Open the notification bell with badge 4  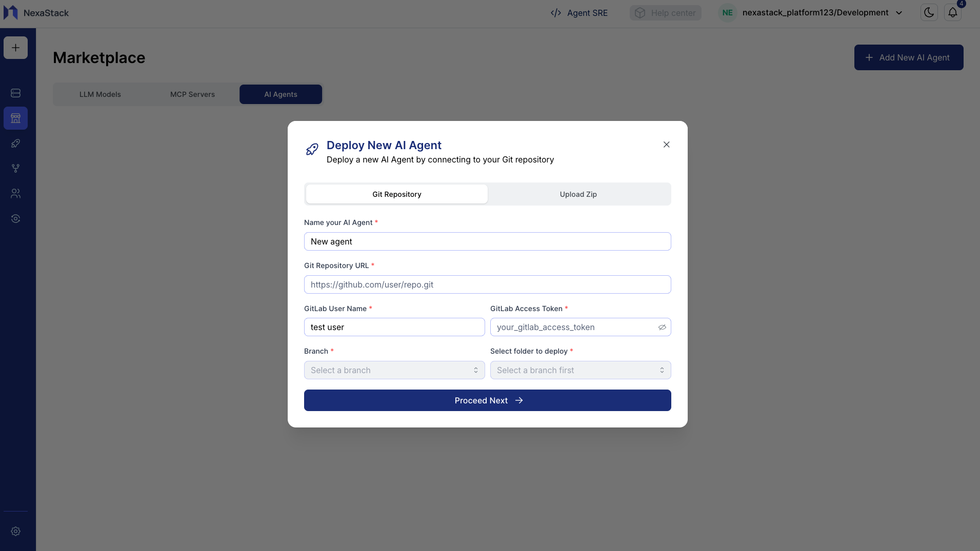point(953,12)
